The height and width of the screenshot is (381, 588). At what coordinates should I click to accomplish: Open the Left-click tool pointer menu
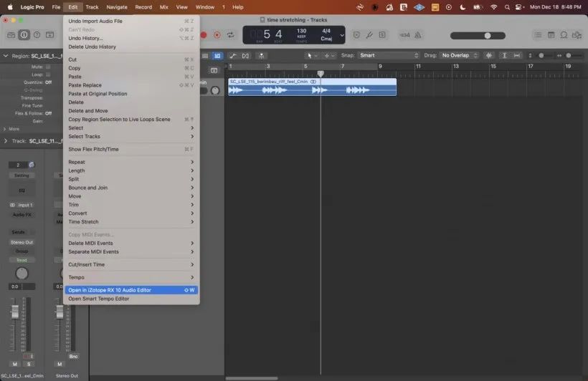click(312, 55)
